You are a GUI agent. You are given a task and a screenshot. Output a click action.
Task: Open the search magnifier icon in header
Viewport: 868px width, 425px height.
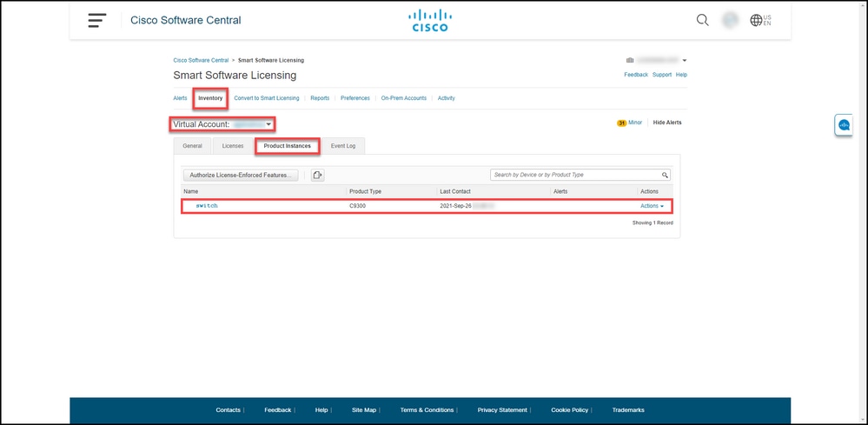coord(703,21)
